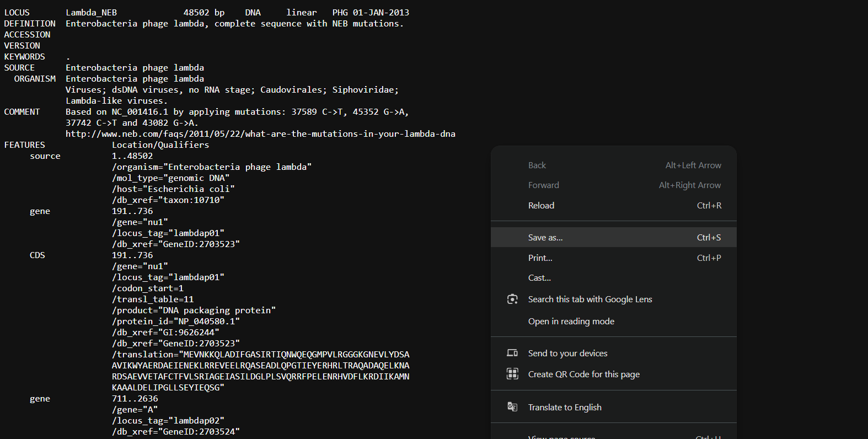
Task: Click the host "Escherichia coli" line
Action: (x=173, y=189)
